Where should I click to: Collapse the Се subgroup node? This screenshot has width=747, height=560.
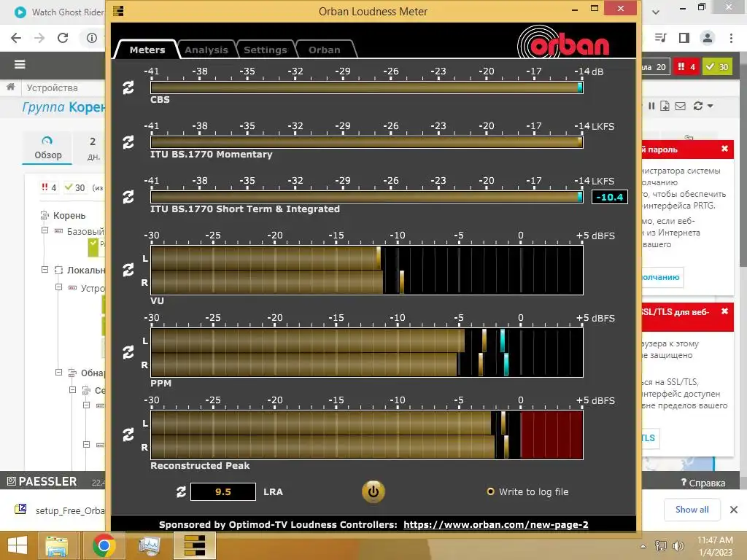tap(72, 390)
